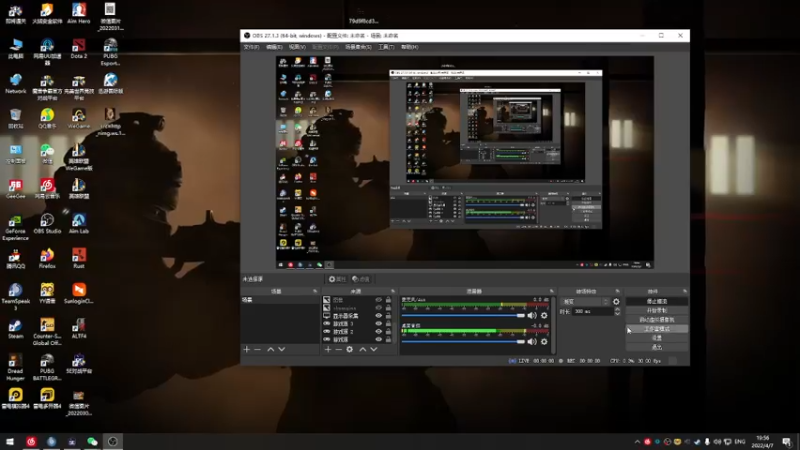Move scene up in the scenes panel

(270, 349)
